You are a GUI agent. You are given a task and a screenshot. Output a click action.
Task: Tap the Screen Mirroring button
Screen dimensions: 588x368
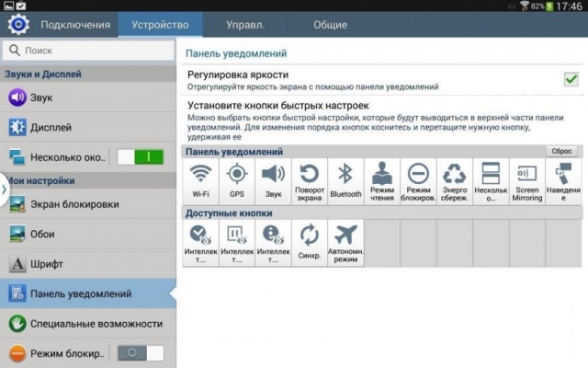pyautogui.click(x=526, y=180)
